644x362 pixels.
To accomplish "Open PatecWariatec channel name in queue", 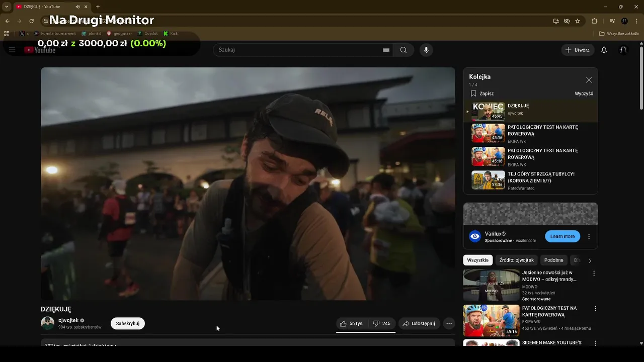I will coord(521,188).
